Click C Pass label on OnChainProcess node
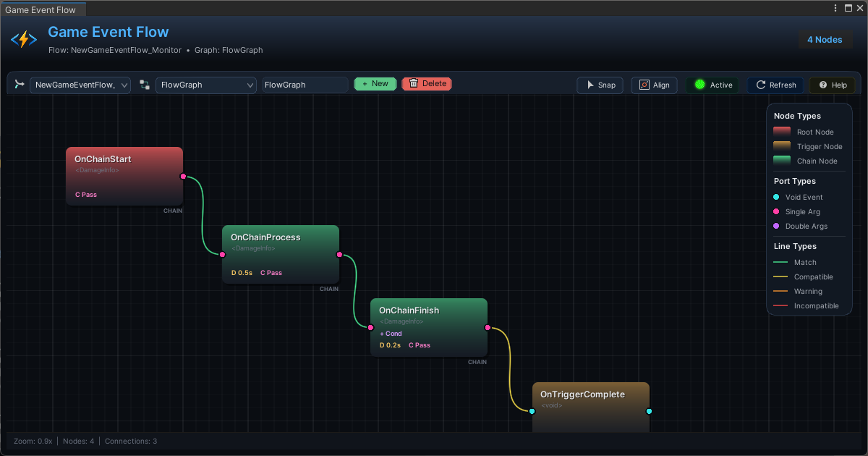 coord(271,273)
